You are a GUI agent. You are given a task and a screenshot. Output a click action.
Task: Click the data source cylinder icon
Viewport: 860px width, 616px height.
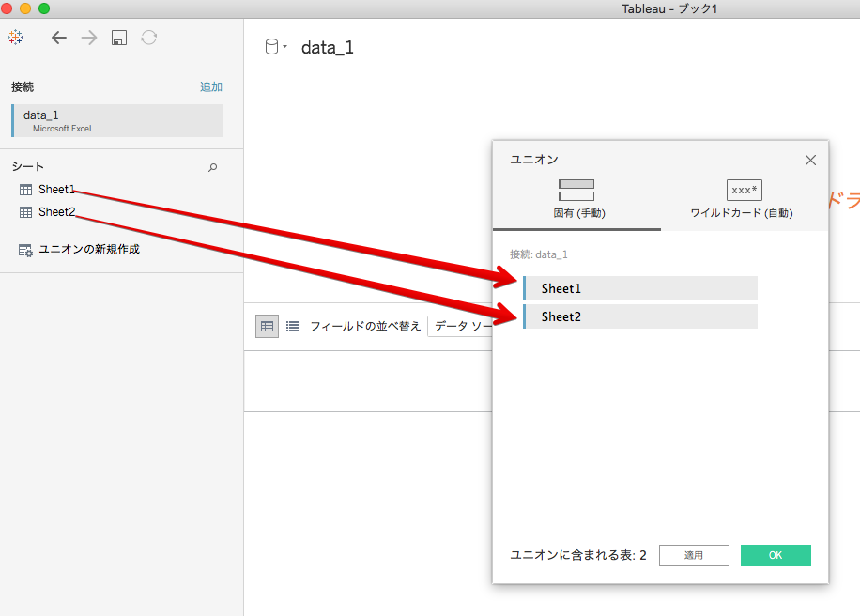(270, 47)
